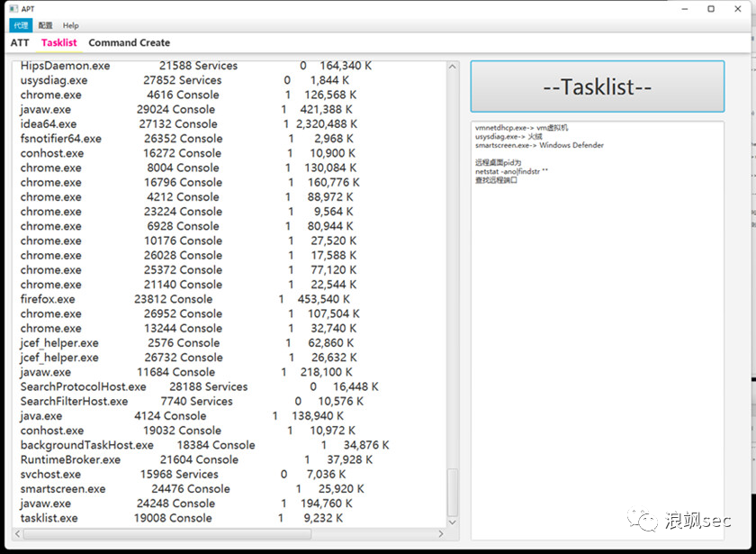Click the horizontal scrollbar thumb of process list

coord(167,533)
